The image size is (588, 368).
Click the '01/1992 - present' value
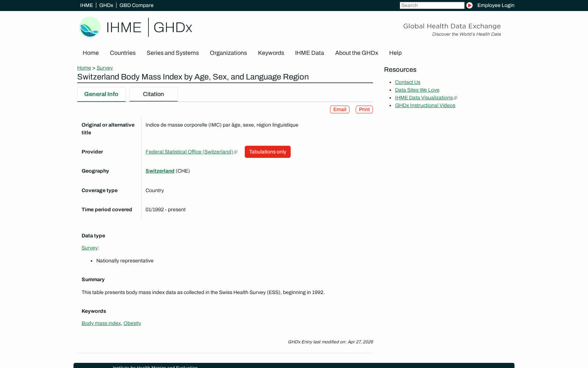(165, 209)
